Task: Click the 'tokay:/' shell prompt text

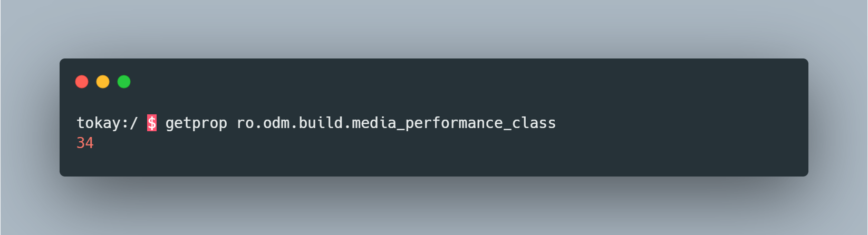Action: pos(107,123)
